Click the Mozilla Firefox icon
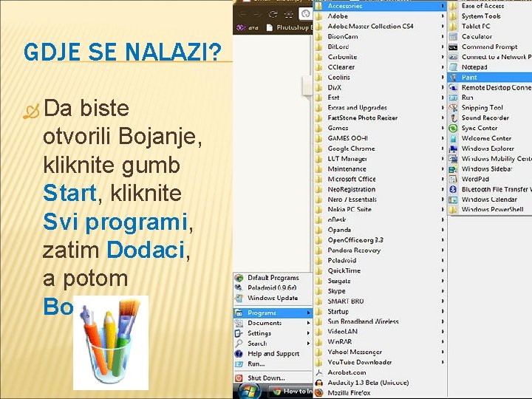532x399 pixels. coord(319,393)
